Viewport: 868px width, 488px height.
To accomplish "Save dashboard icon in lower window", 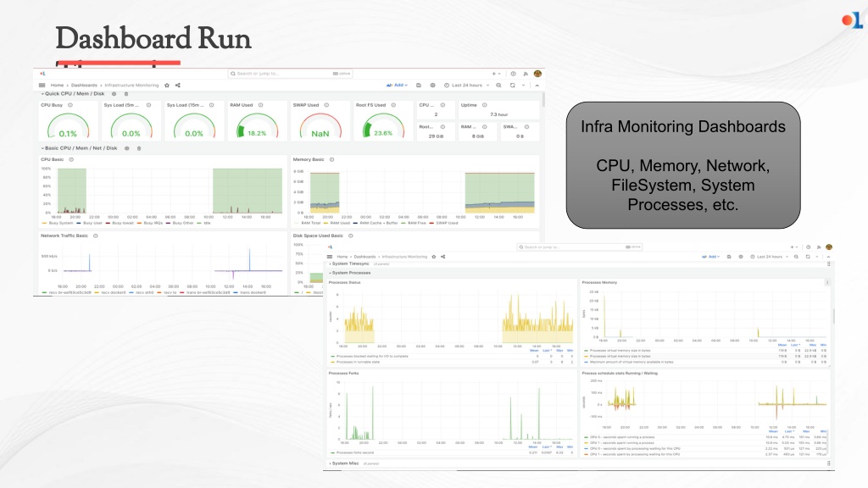I will point(729,257).
